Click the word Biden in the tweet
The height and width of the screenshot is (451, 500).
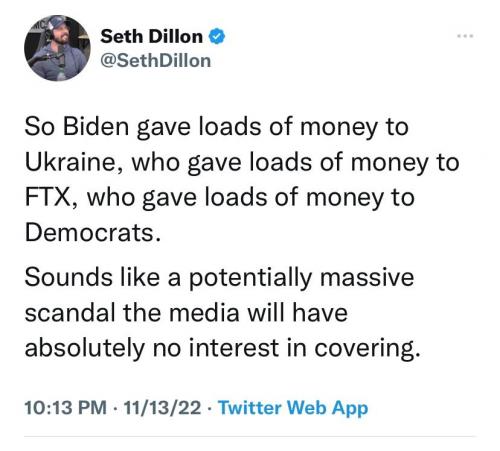[x=96, y=127]
